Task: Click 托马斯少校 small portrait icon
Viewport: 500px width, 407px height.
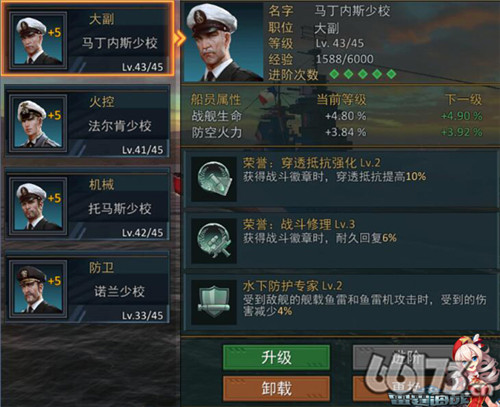Action: (38, 206)
